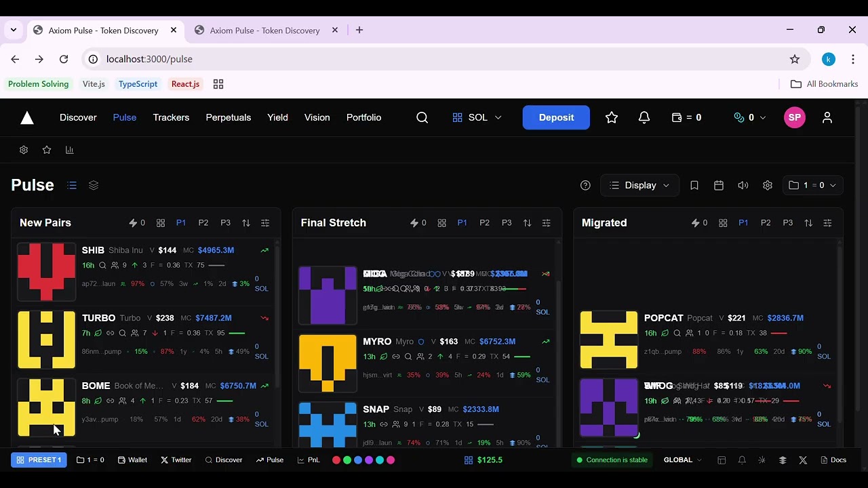The width and height of the screenshot is (868, 488).
Task: Click the layout panel icon in the status bar
Action: tap(722, 460)
